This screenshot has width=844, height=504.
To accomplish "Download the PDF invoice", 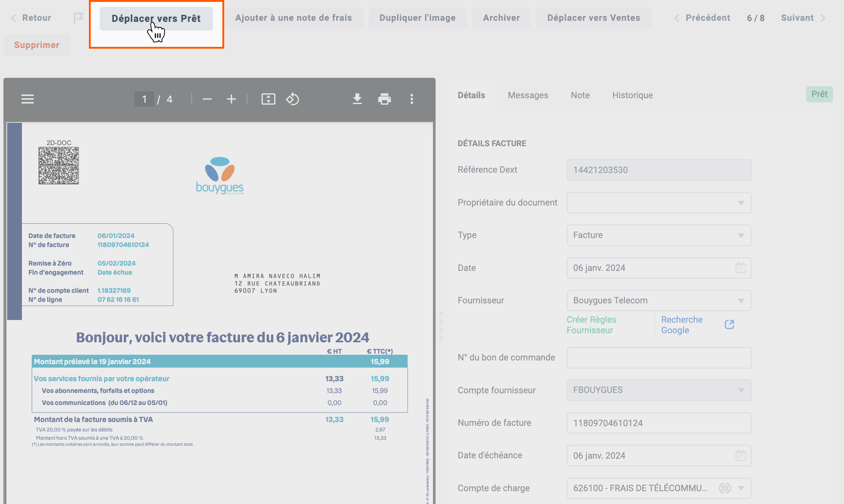I will tap(357, 99).
